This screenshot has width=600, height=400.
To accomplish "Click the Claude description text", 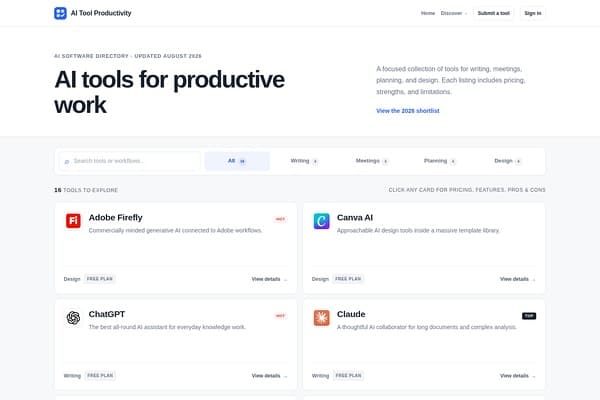I will (x=427, y=327).
